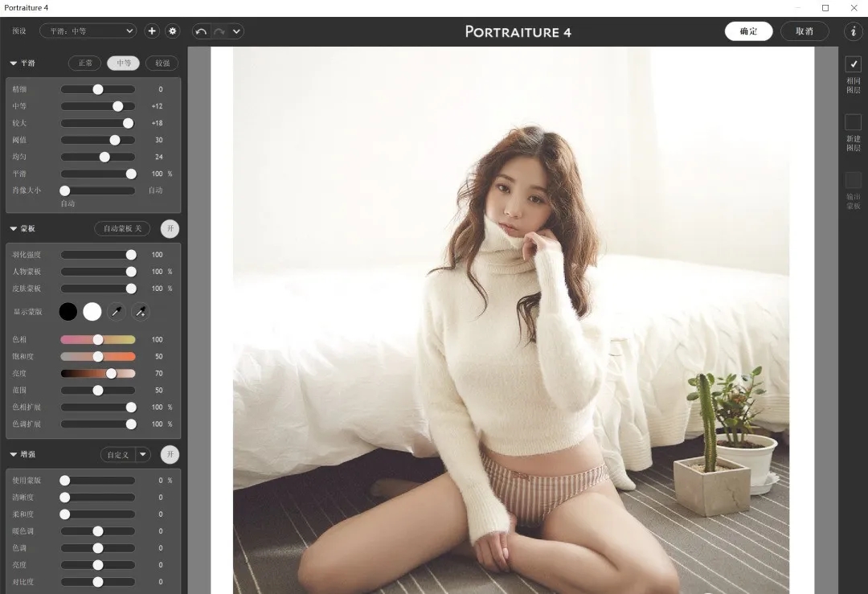Select the 较强 smoothing level tab

[162, 63]
